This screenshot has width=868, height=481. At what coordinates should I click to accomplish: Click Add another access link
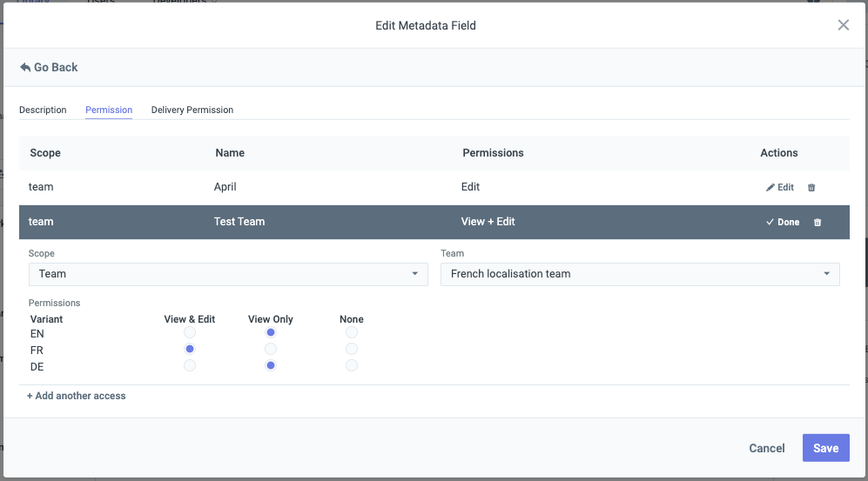coord(77,396)
